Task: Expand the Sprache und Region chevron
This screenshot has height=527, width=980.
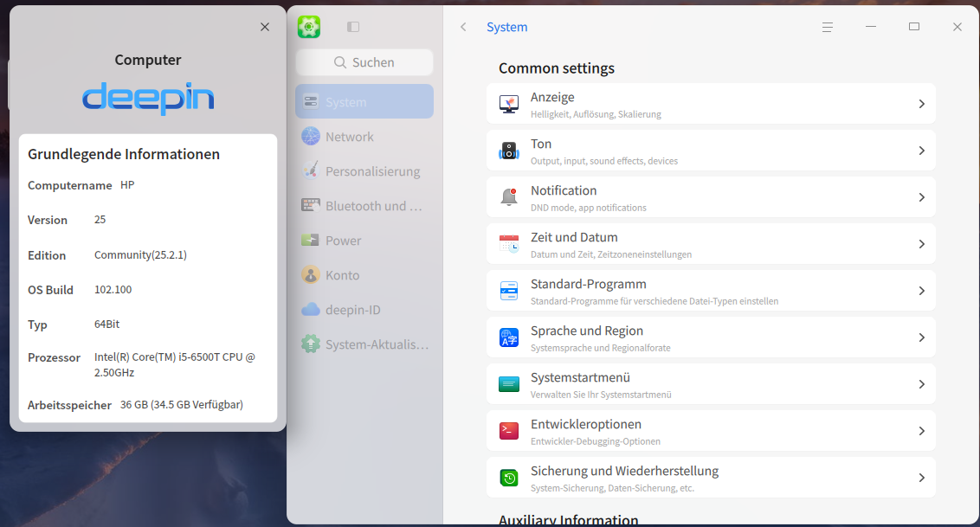Action: 921,337
